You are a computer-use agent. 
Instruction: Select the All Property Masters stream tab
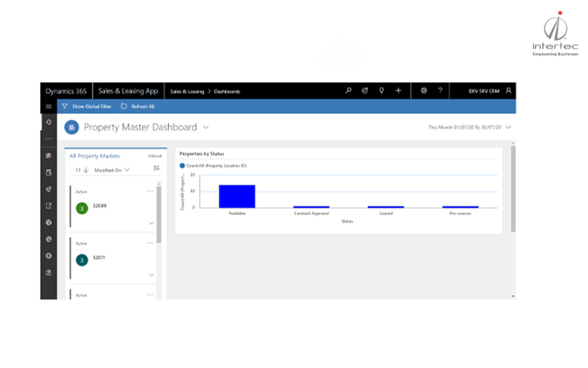point(95,156)
